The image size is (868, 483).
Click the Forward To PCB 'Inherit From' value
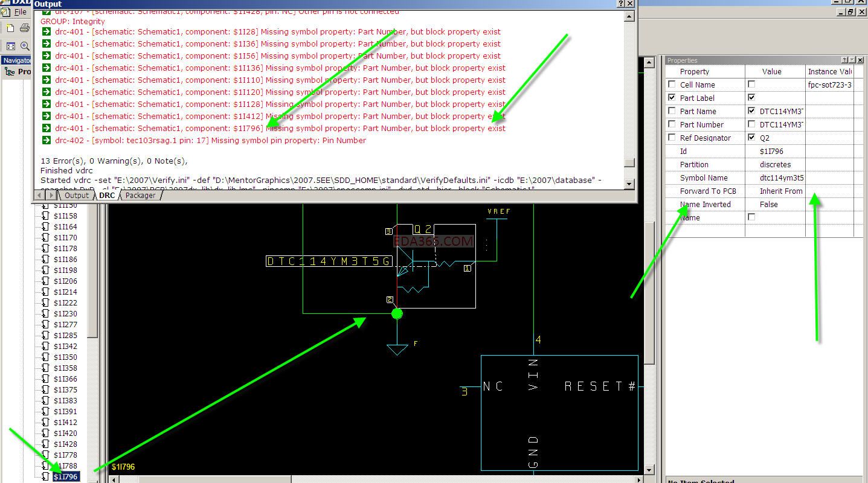click(781, 191)
